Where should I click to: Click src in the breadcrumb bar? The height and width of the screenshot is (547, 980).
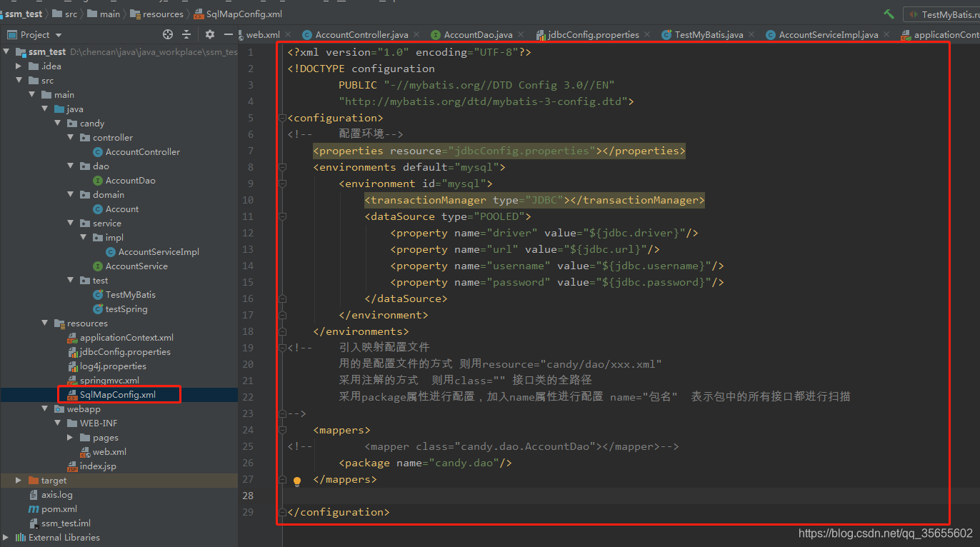(x=71, y=14)
